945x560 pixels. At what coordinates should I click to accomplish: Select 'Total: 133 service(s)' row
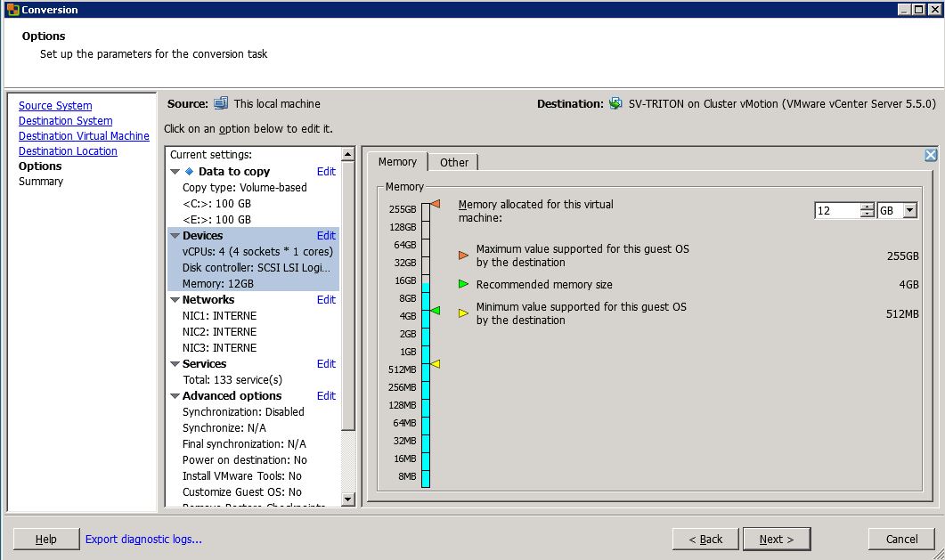click(232, 380)
